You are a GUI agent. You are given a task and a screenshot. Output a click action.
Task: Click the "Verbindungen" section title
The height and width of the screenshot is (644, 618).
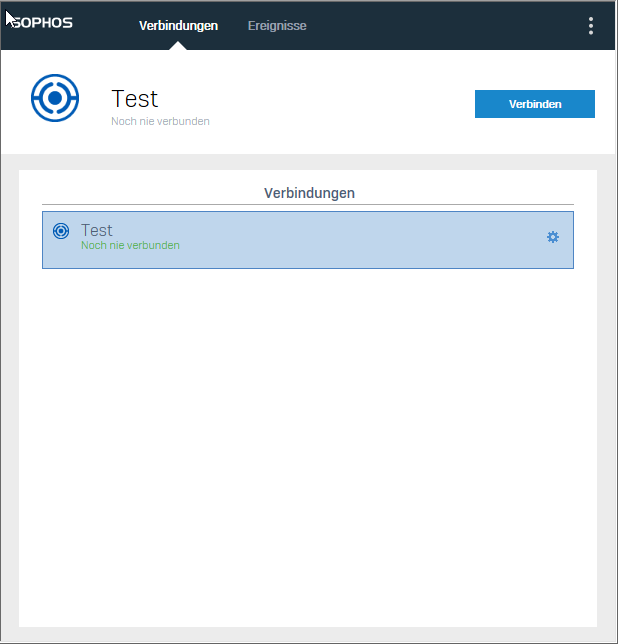tap(309, 193)
